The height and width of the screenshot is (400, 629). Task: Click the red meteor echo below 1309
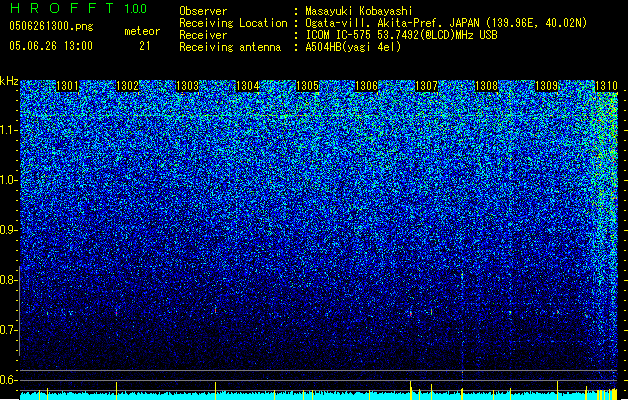tap(558, 312)
